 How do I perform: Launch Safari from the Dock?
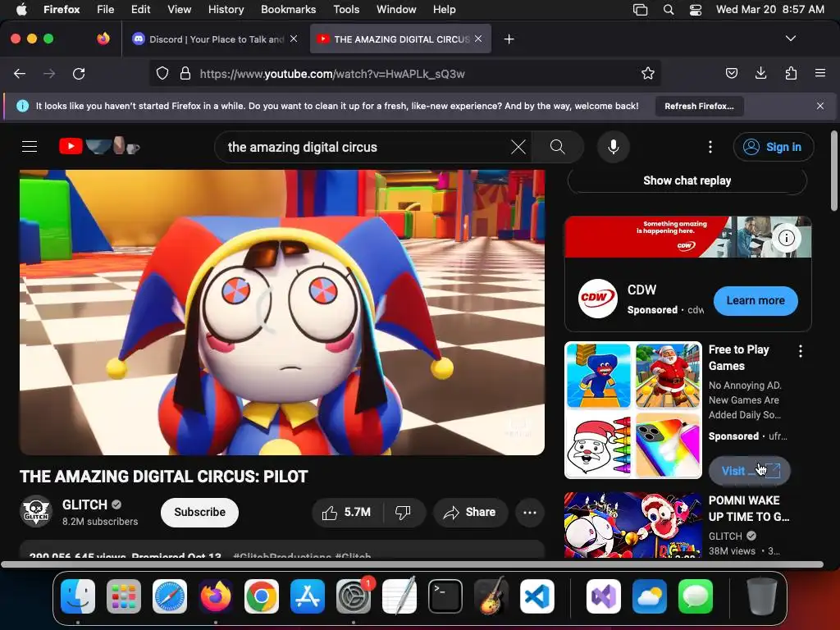[170, 596]
